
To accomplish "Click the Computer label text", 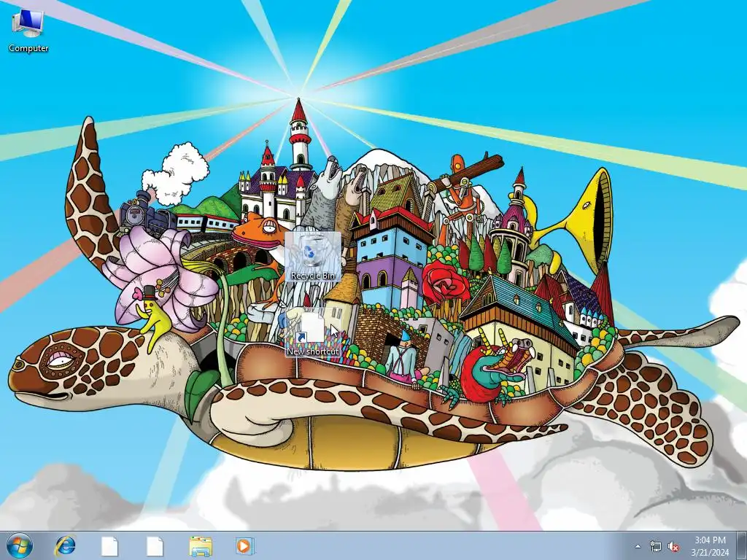I will (28, 48).
